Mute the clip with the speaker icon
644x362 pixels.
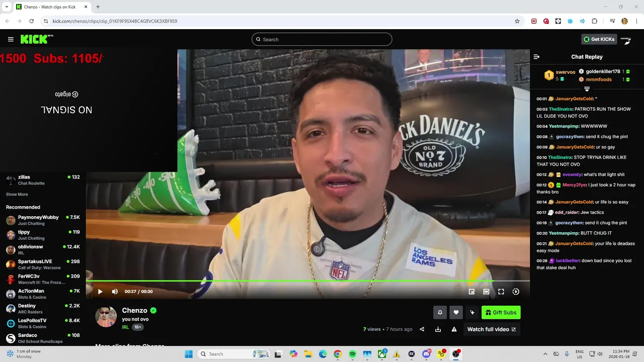click(115, 292)
